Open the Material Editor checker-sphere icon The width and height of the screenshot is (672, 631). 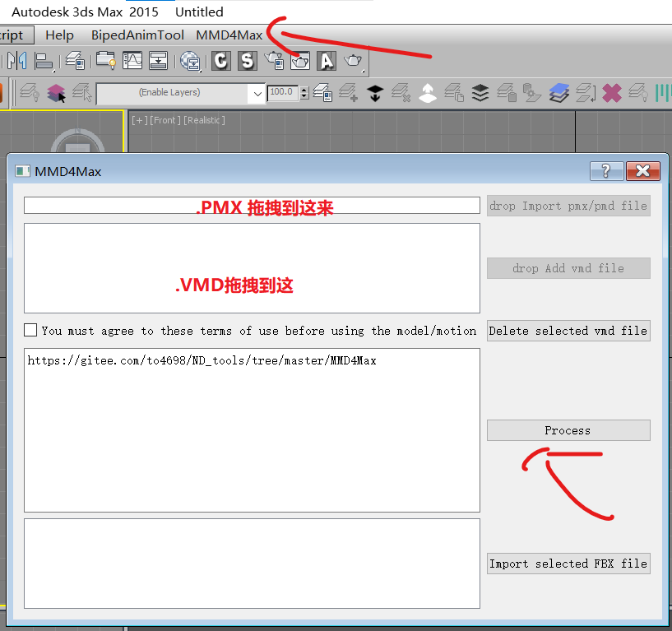[190, 60]
